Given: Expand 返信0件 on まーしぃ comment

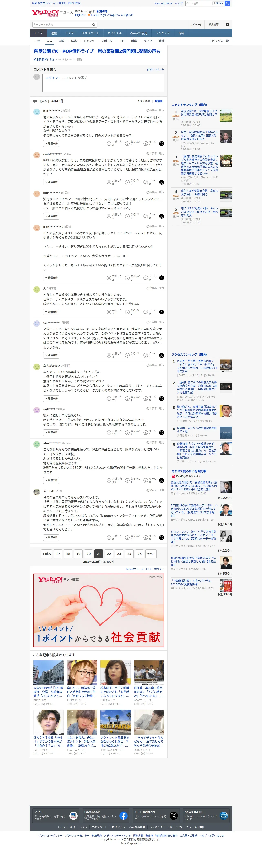Looking at the screenshot, I should click(51, 537).
